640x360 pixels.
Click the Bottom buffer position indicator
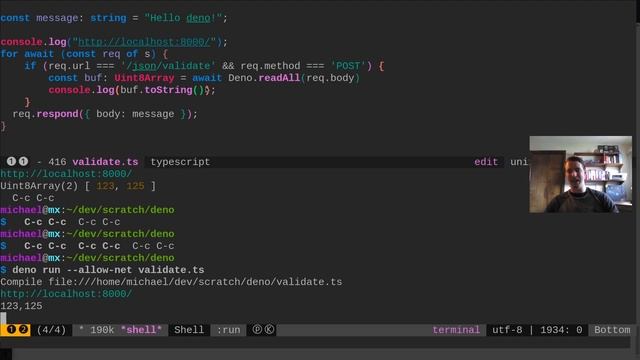[x=612, y=330]
